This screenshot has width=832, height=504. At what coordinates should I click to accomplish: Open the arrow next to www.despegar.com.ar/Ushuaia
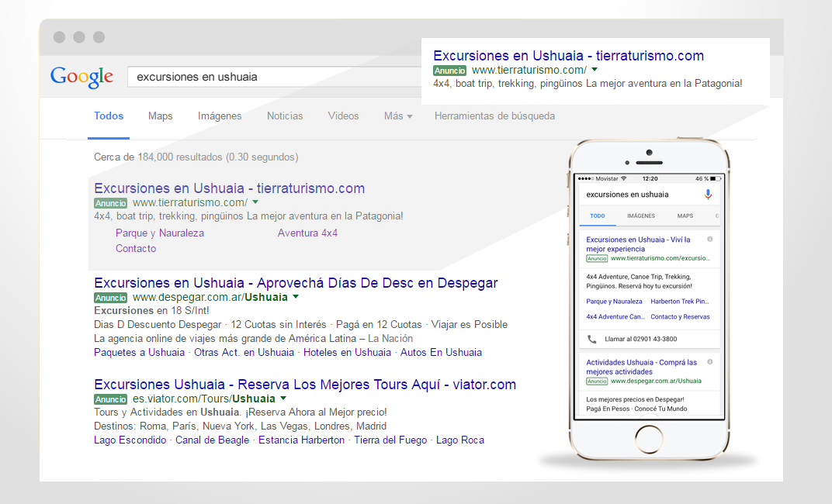click(x=296, y=297)
